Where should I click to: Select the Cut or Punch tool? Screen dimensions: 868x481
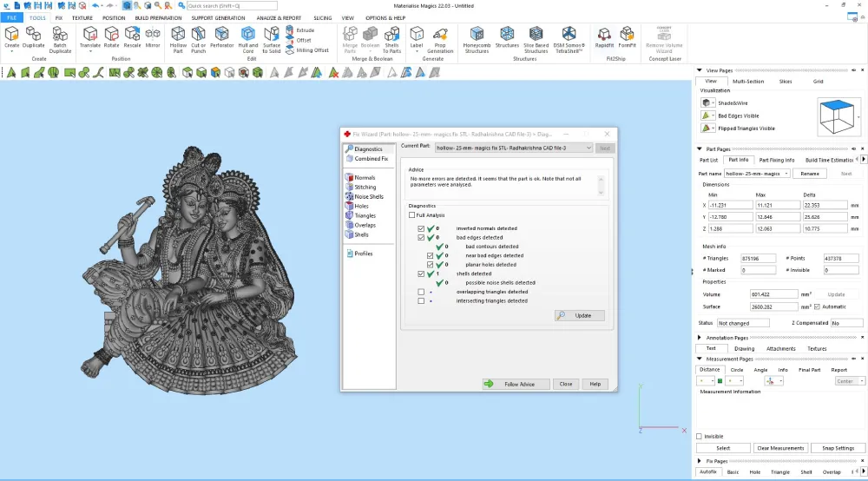pyautogui.click(x=198, y=40)
